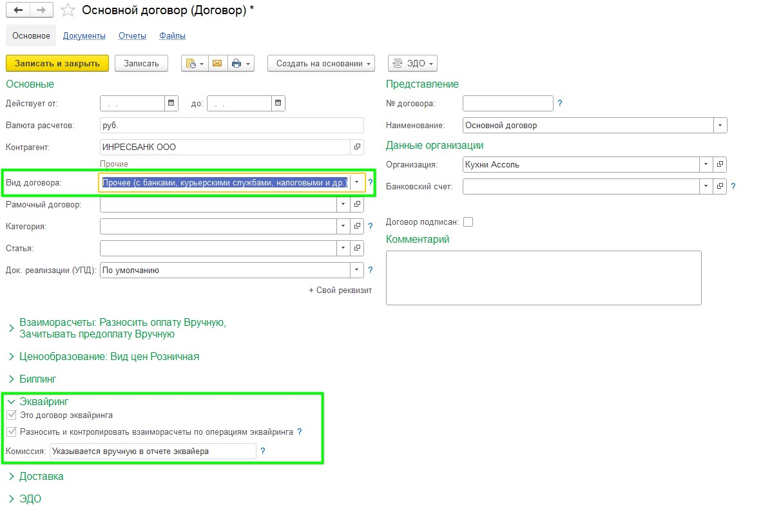
Task: Focus the Валюта расчетов field
Action: [x=232, y=126]
